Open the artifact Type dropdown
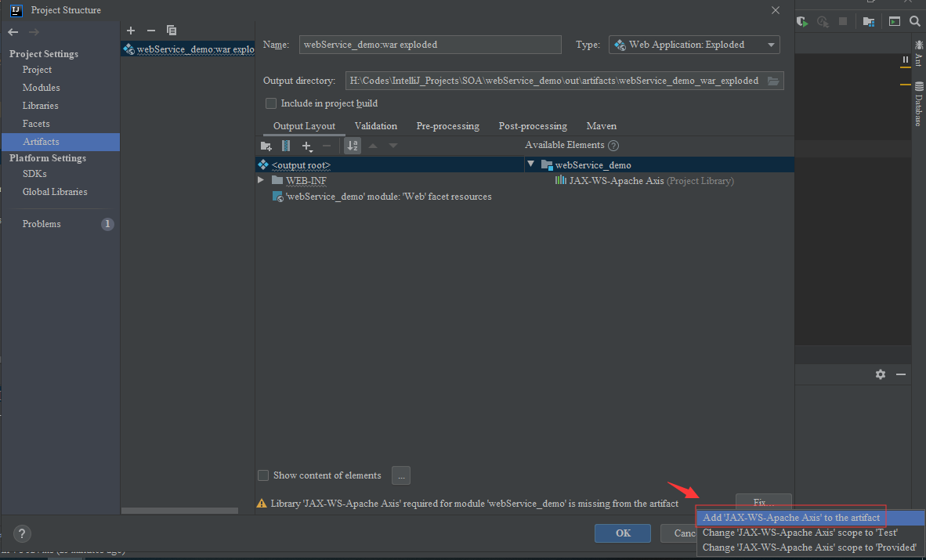Image resolution: width=926 pixels, height=560 pixels. [x=694, y=45]
